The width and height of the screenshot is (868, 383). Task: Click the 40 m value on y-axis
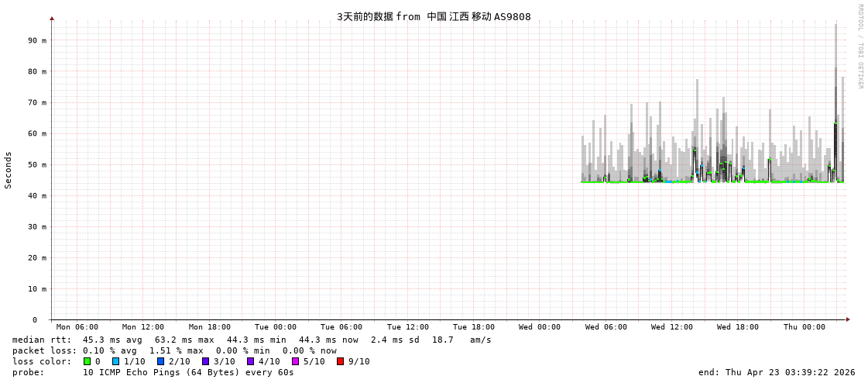click(x=37, y=195)
